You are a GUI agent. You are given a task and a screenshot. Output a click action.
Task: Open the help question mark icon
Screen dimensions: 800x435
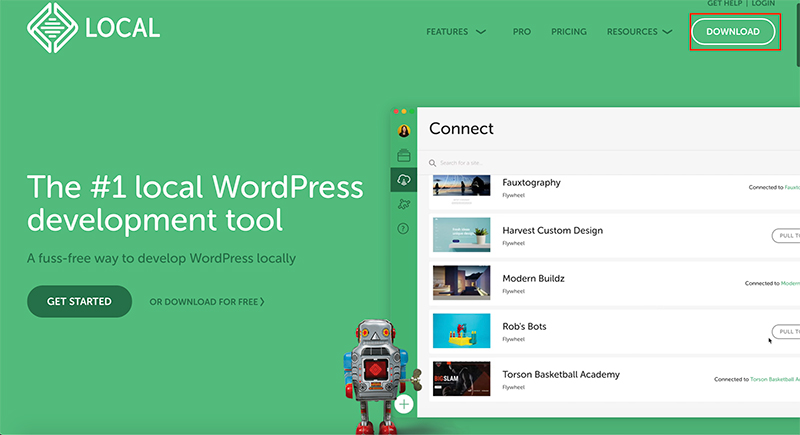pyautogui.click(x=403, y=228)
